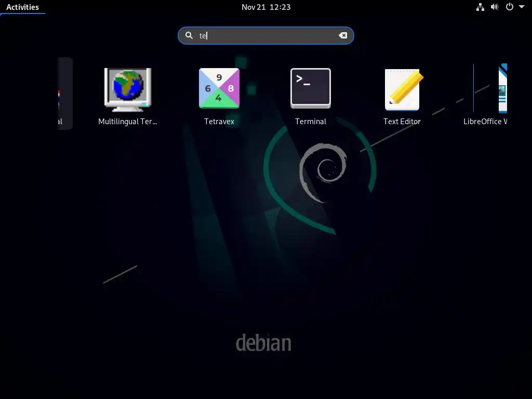Open the Tetravex game icon
532x399 pixels.
point(219,88)
